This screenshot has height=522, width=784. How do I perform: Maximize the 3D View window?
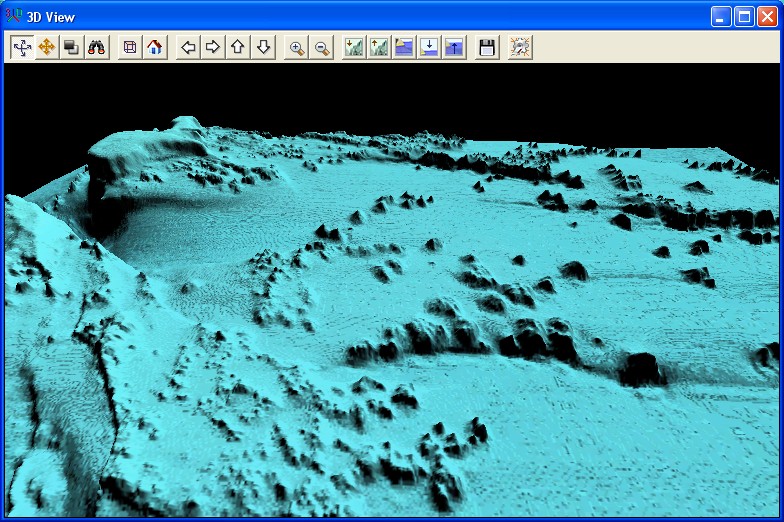point(744,16)
